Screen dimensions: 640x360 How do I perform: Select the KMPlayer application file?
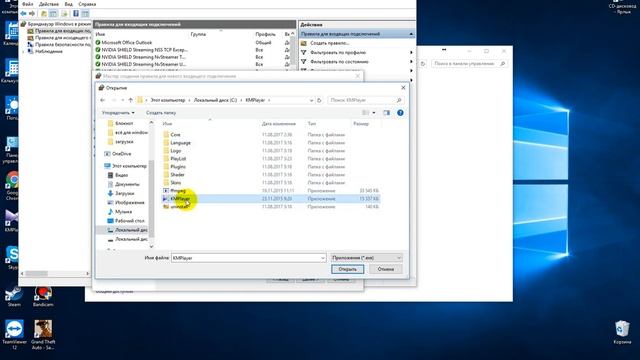(271, 199)
